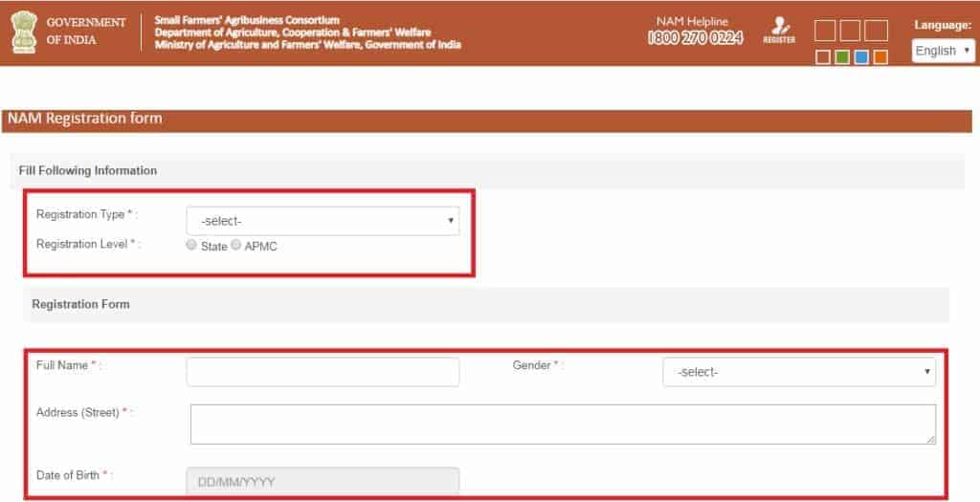Open the Registration Type dropdown
This screenshot has height=502, width=980.
pos(323,221)
